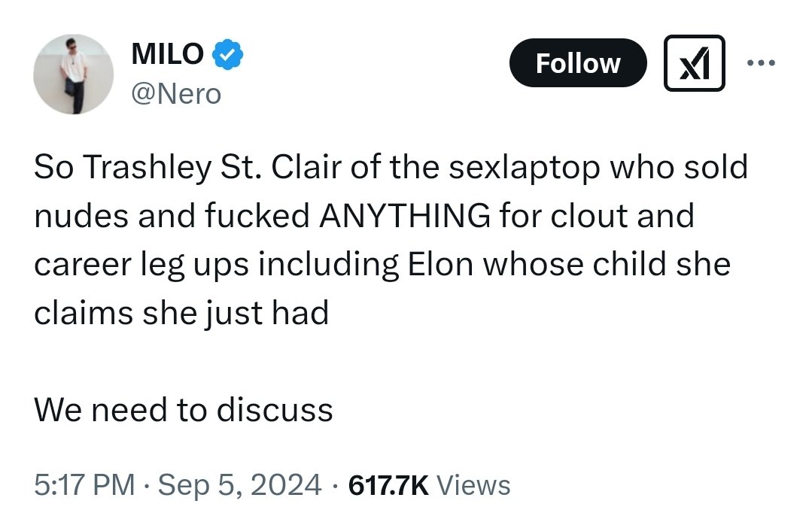This screenshot has width=812, height=525.
Task: Click the Views label beside the count
Action: coord(473,484)
